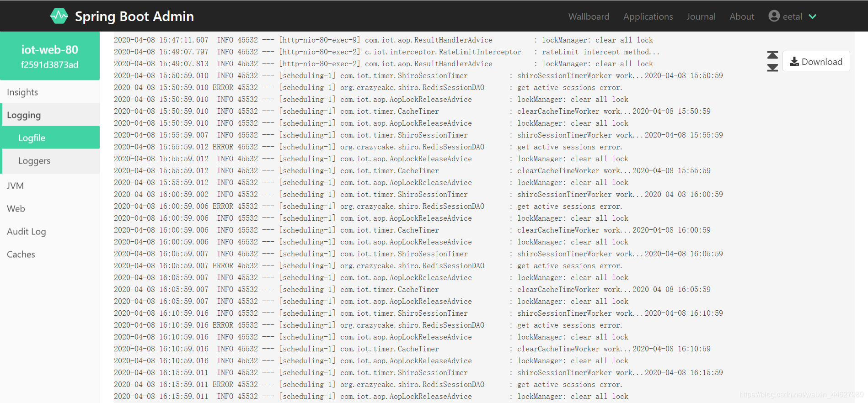868x403 pixels.
Task: Collapse the Logging sidebar section
Action: [50, 115]
